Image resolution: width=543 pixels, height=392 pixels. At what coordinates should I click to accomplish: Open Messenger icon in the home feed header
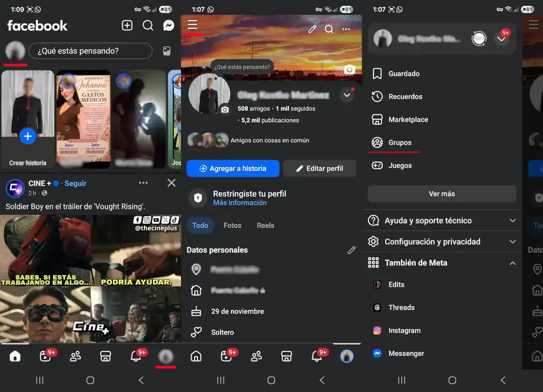(x=169, y=25)
